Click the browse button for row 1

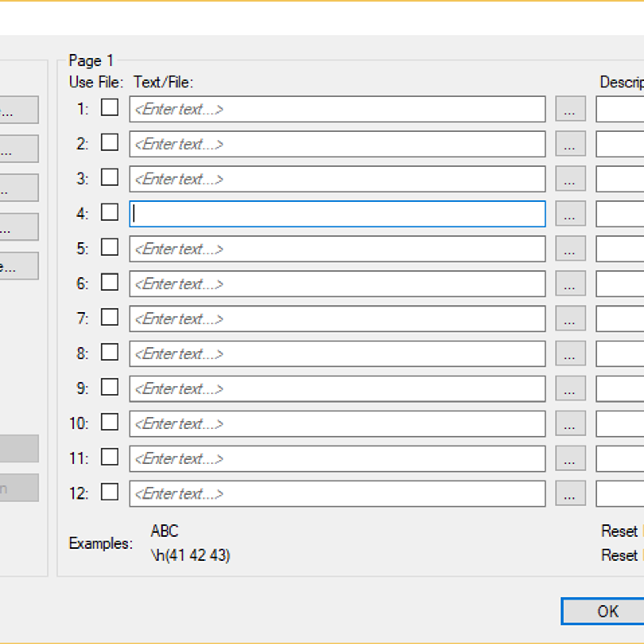(570, 109)
